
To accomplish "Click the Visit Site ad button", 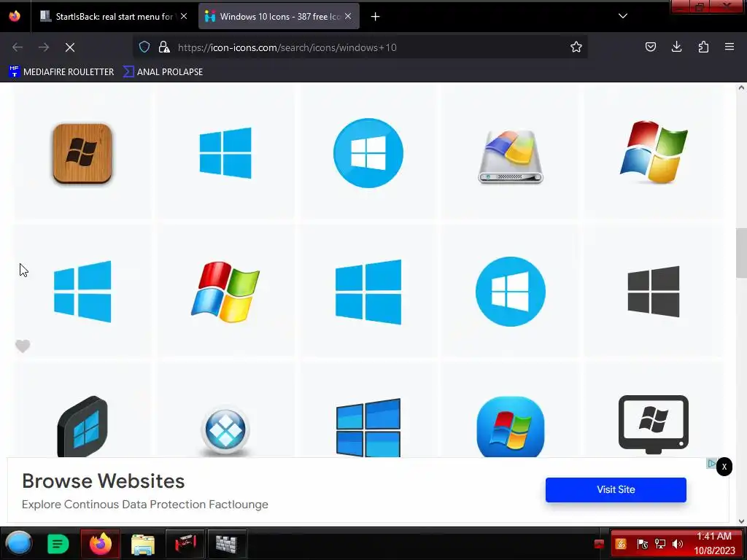I will (616, 489).
